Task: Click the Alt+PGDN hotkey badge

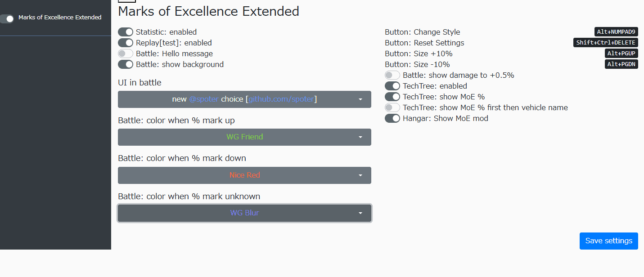Action: click(621, 64)
